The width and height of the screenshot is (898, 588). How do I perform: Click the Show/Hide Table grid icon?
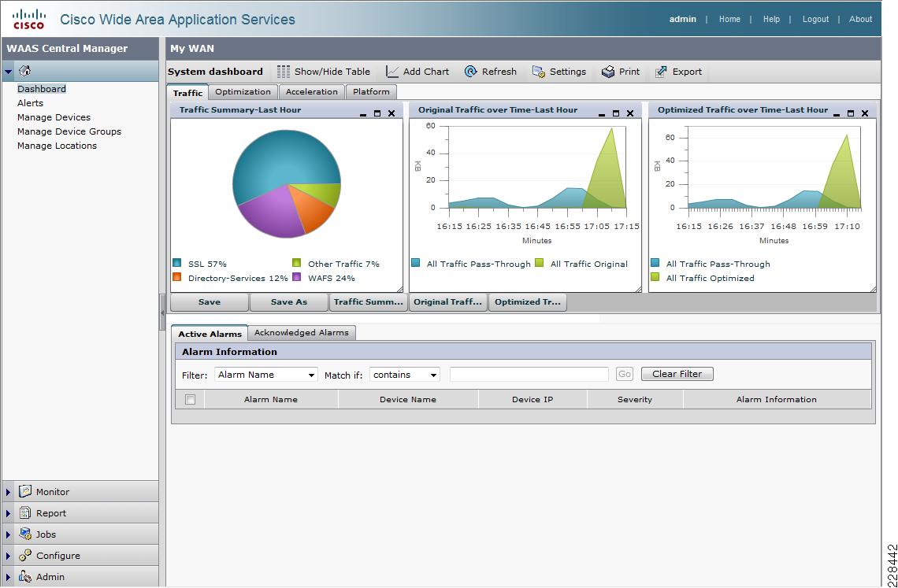284,72
